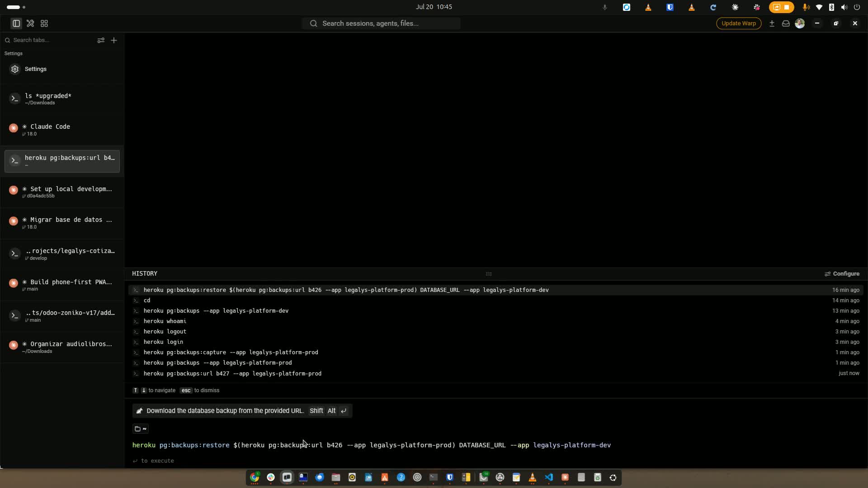
Task: Grab the History panel drag handle
Action: pyautogui.click(x=489, y=274)
